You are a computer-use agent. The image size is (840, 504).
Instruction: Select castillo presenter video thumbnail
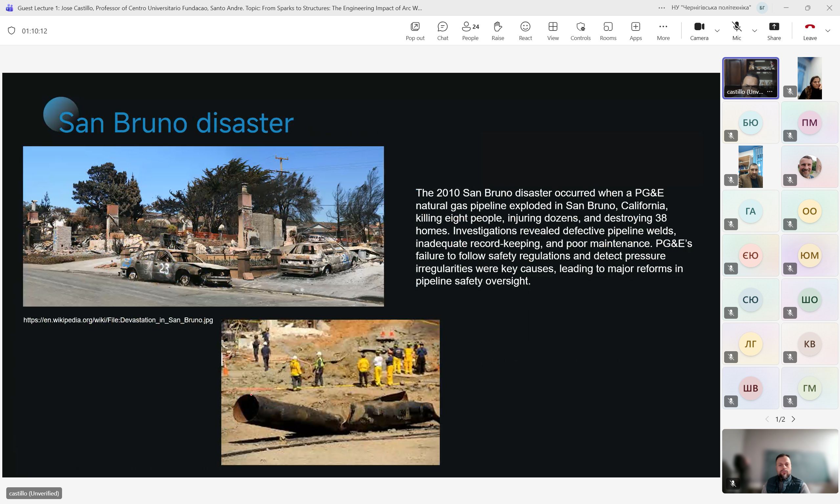750,77
